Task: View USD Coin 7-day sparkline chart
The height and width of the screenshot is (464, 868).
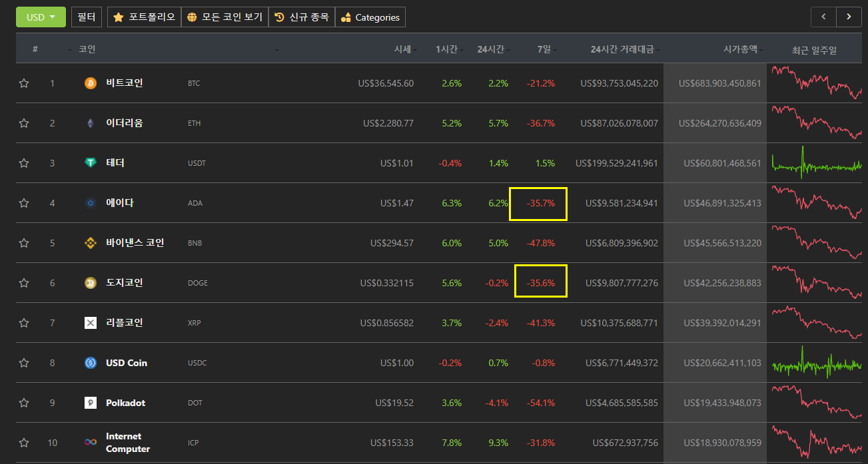Action: pos(816,363)
